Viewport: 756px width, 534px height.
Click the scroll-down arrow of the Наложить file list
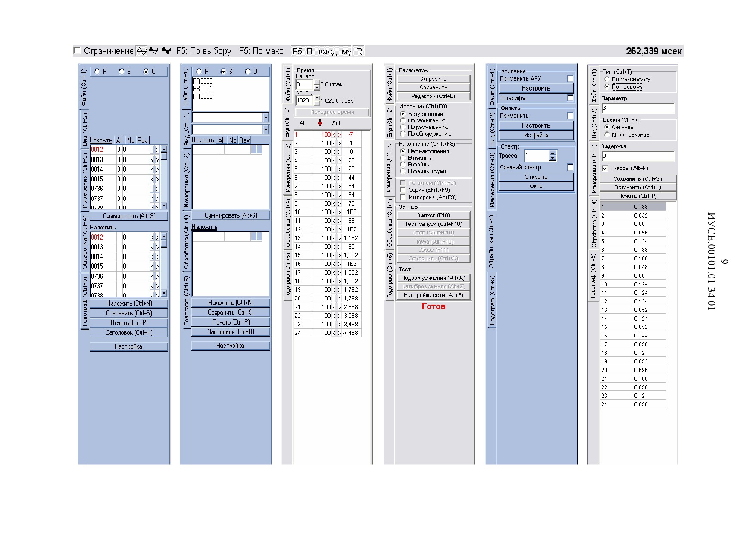pos(164,293)
